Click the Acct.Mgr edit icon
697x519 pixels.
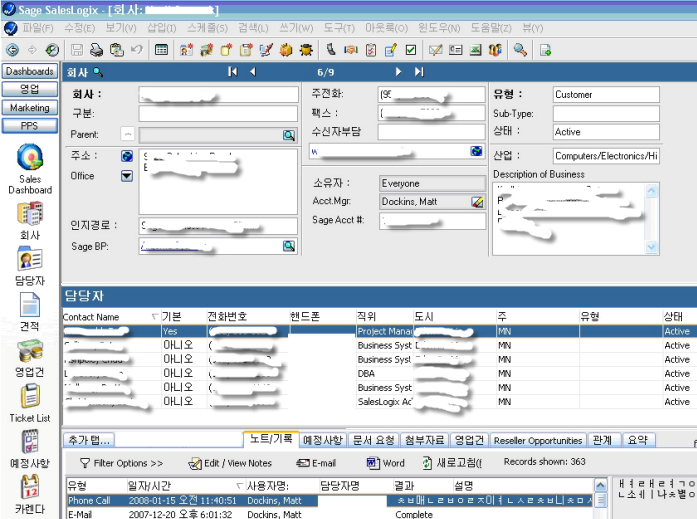pos(477,202)
